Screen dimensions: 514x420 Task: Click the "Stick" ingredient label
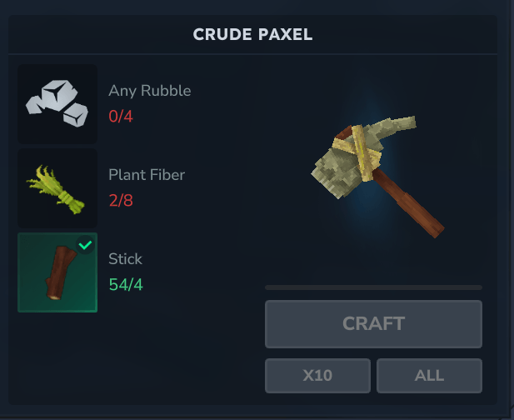click(x=126, y=259)
